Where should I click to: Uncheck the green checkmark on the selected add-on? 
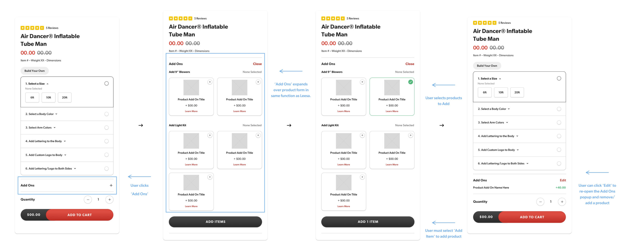[411, 82]
